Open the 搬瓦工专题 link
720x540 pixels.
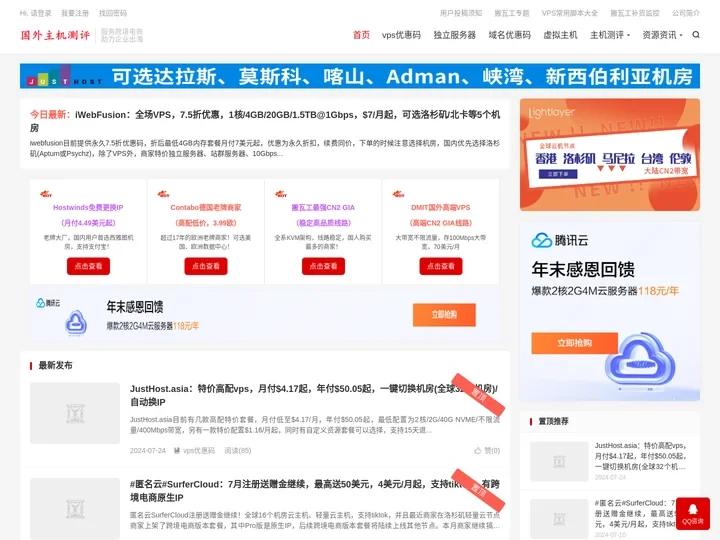(x=512, y=13)
